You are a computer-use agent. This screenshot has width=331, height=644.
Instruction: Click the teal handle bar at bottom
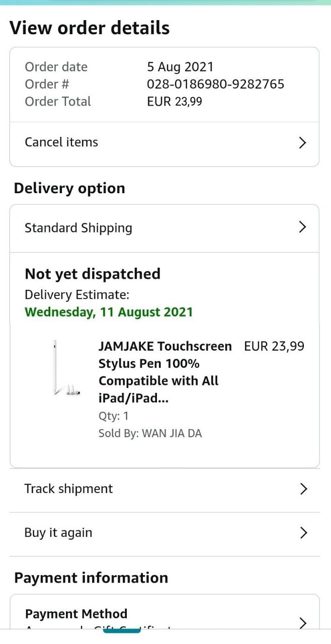point(122,630)
